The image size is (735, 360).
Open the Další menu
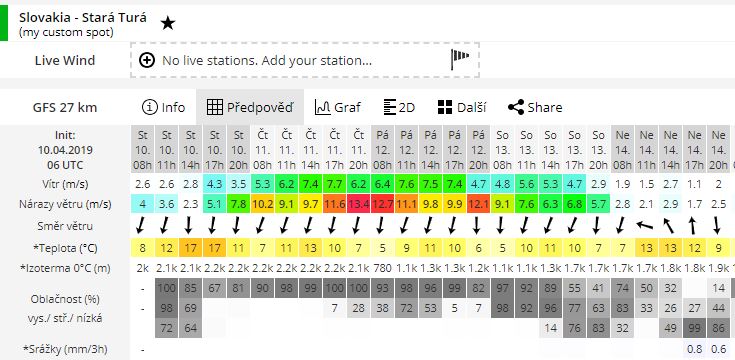(x=462, y=107)
